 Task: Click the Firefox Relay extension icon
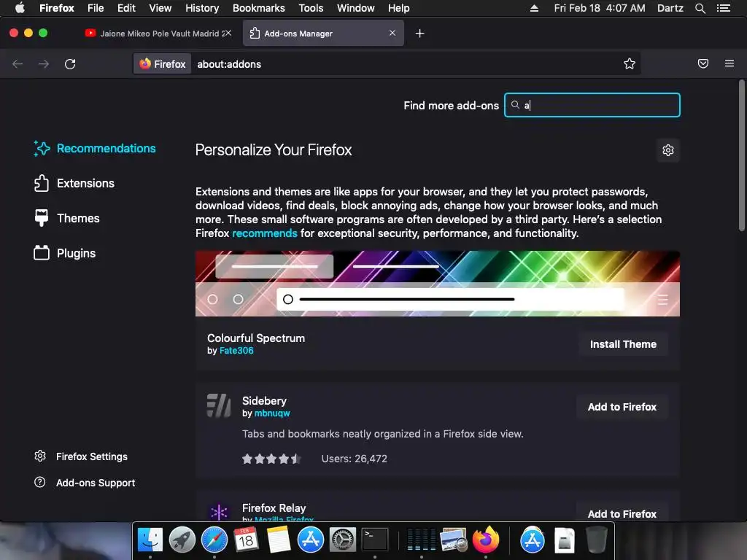coord(219,512)
